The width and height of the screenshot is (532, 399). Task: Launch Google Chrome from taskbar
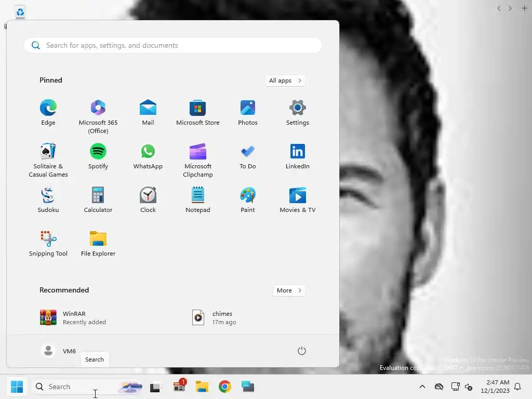225,387
